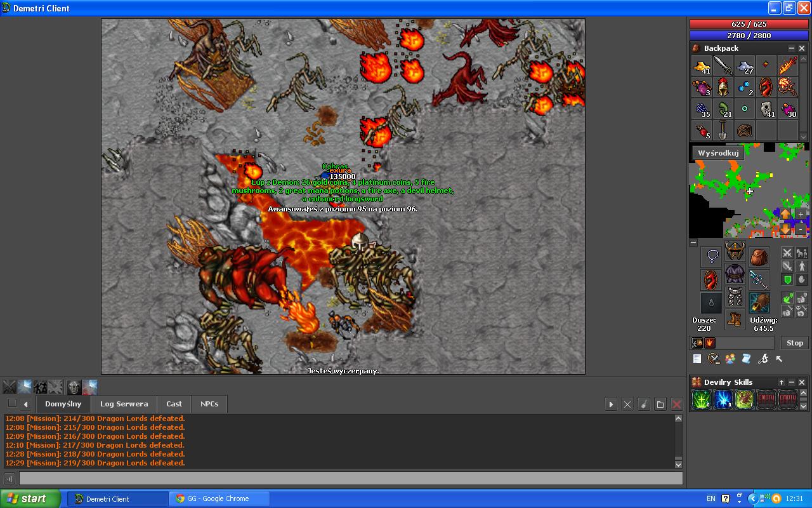Switch to GG - Google Chrome taskbar item
This screenshot has width=812, height=508.
click(219, 498)
